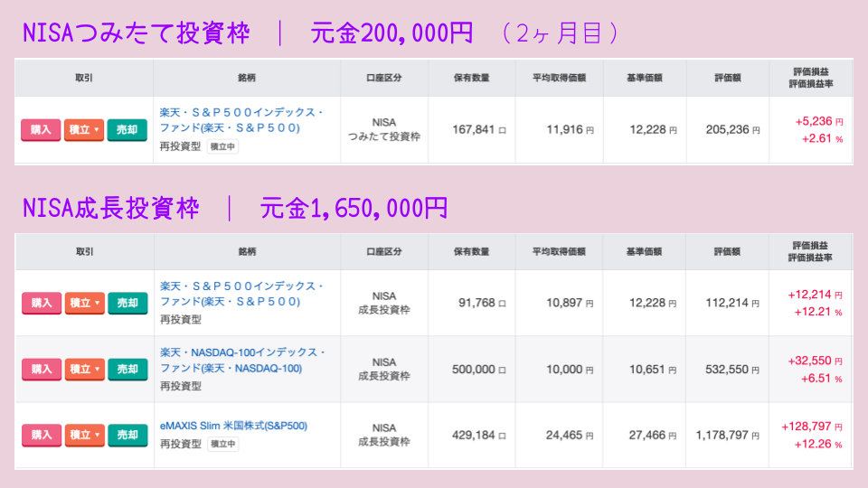
Task: Select profit value +5,236 円
Action: [x=819, y=121]
